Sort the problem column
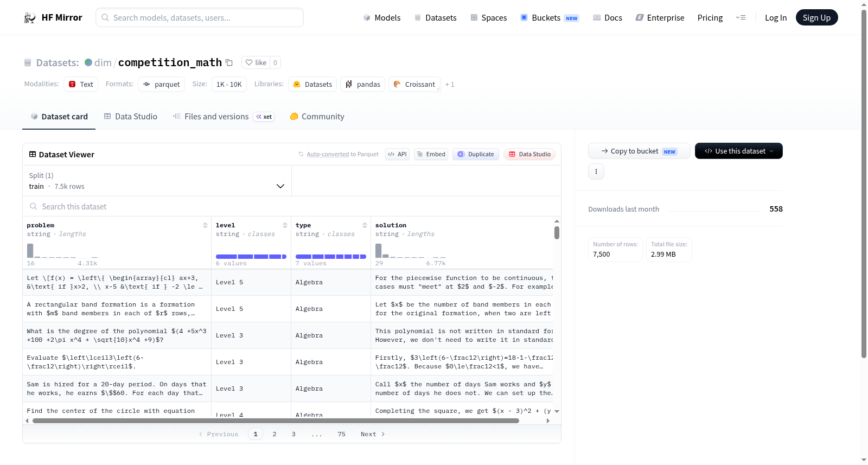Image resolution: width=868 pixels, height=465 pixels. click(205, 225)
